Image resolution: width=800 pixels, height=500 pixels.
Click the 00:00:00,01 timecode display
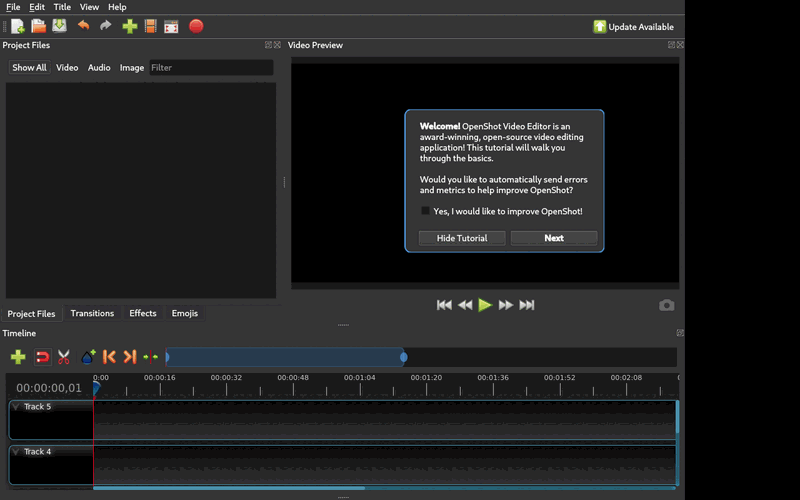[x=48, y=388]
